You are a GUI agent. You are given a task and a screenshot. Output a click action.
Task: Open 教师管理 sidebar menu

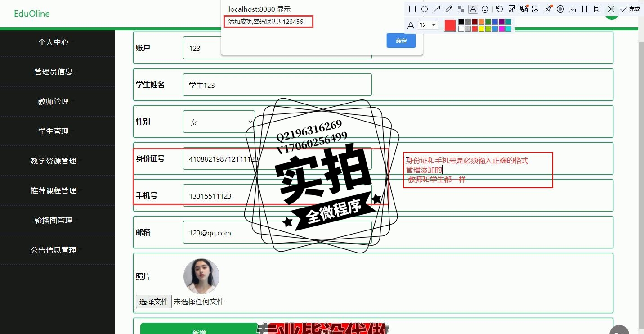(x=54, y=101)
